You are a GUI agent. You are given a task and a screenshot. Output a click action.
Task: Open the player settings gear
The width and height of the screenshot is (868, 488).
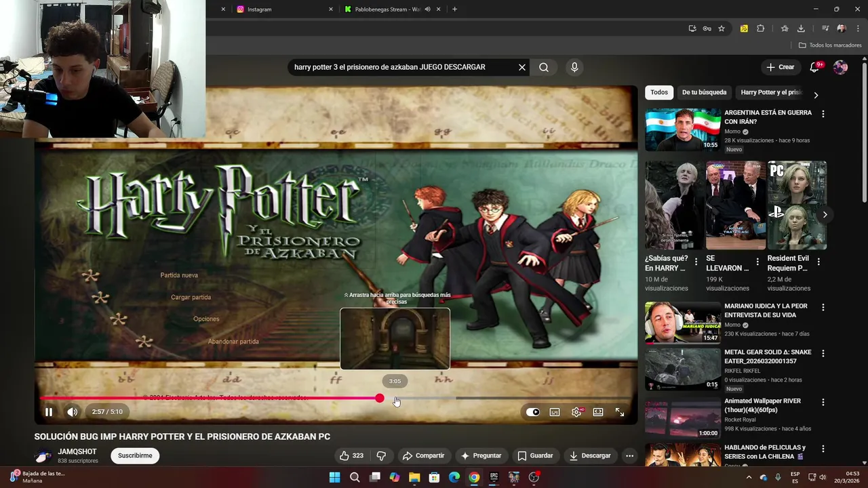point(576,412)
